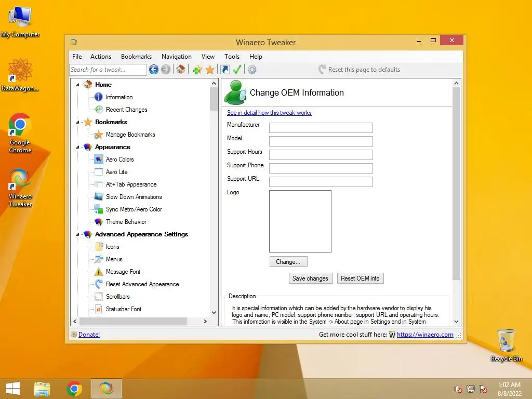
Task: Collapse the Bookmarks tree node
Action: coord(78,122)
